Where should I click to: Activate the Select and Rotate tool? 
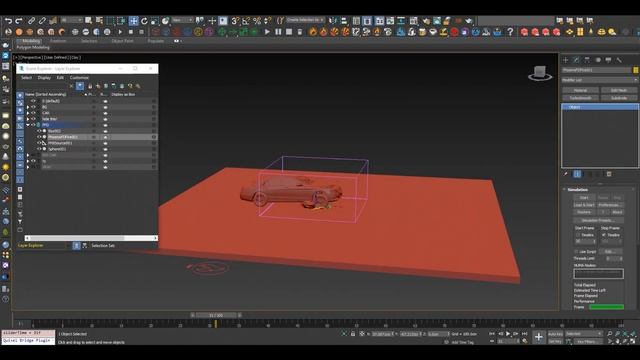pos(144,20)
